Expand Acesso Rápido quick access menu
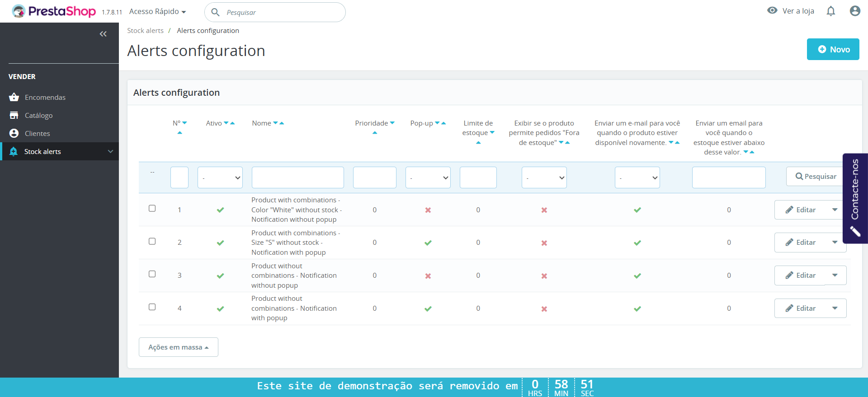The image size is (868, 397). click(157, 12)
